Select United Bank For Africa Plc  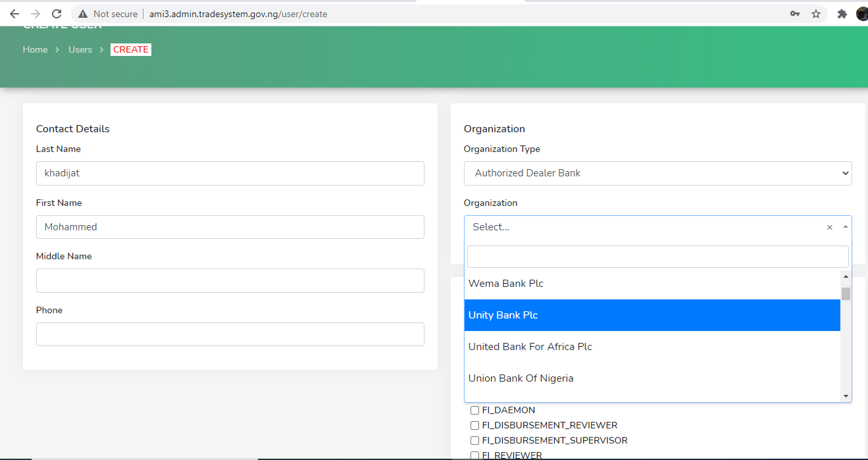pyautogui.click(x=652, y=347)
